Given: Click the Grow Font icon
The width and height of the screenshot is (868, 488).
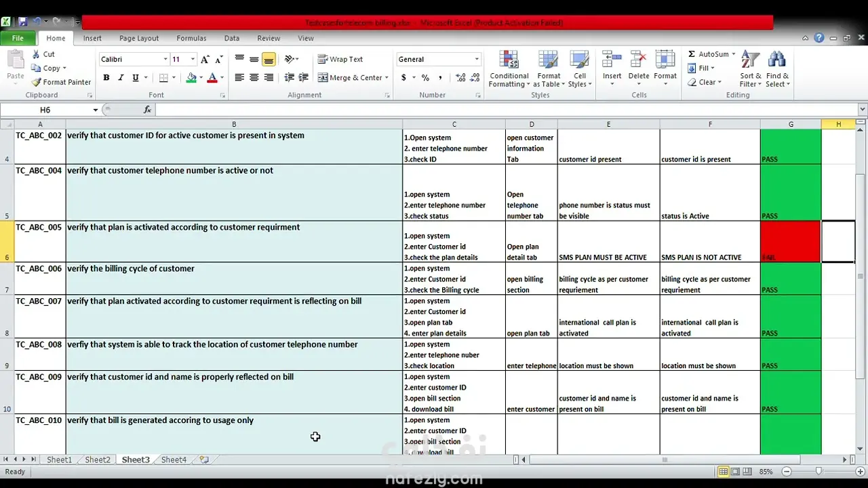Looking at the screenshot, I should (205, 60).
